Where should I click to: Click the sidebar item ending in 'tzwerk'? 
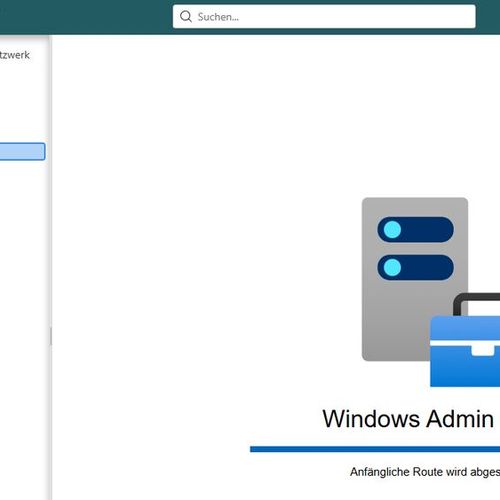pos(15,55)
